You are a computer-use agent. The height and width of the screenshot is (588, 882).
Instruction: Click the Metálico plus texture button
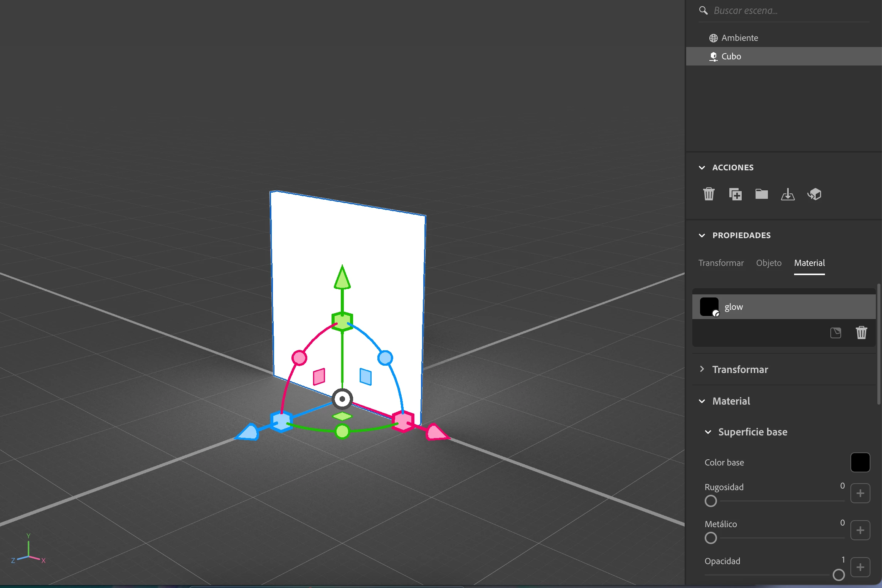coord(860,530)
